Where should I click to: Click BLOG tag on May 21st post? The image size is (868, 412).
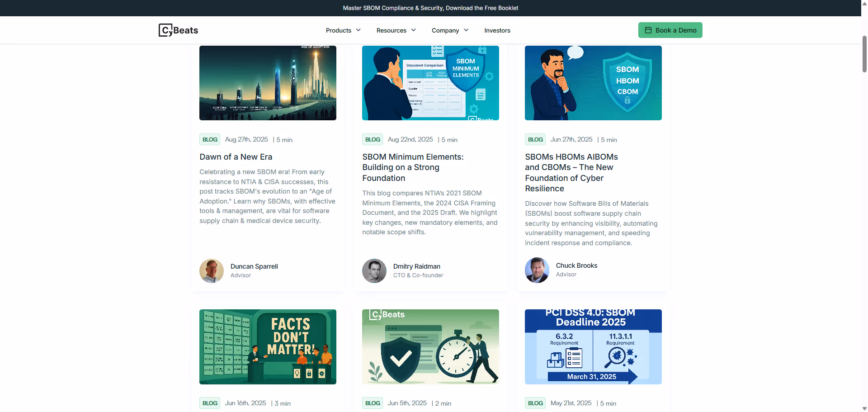pyautogui.click(x=535, y=403)
